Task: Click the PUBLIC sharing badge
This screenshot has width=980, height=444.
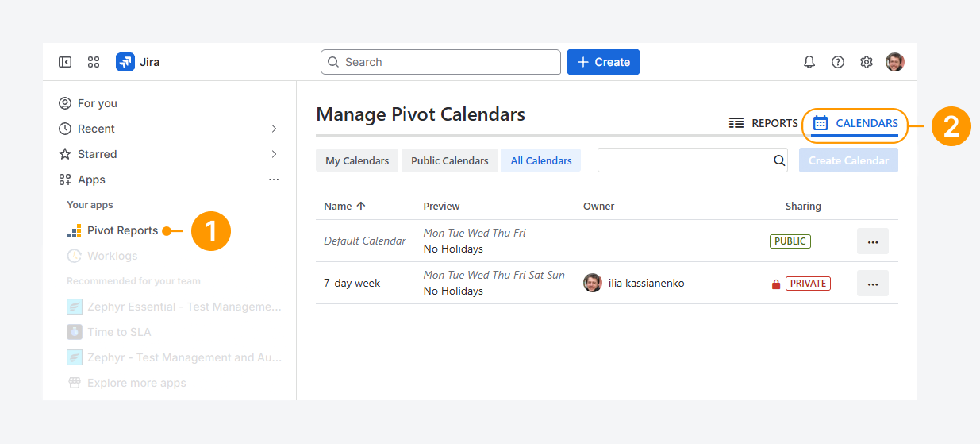Action: (790, 241)
